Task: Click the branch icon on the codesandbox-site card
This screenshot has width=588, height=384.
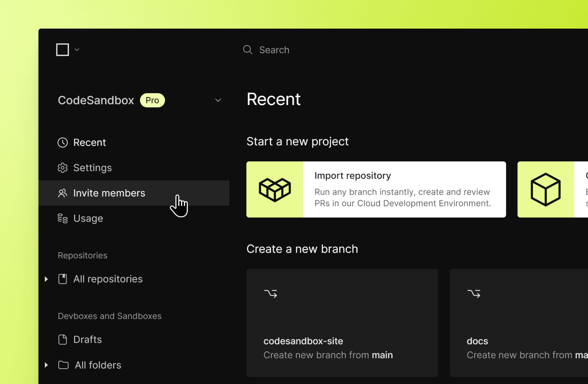Action: point(271,294)
